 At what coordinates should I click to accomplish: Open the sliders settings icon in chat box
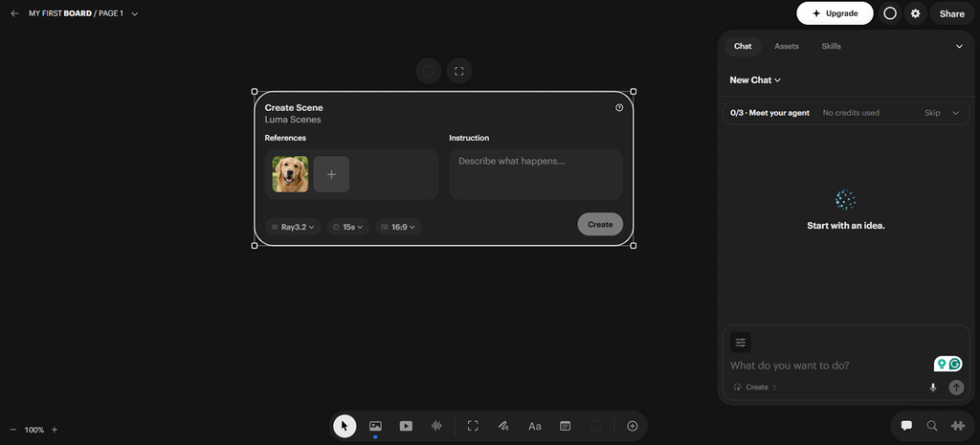pyautogui.click(x=741, y=343)
